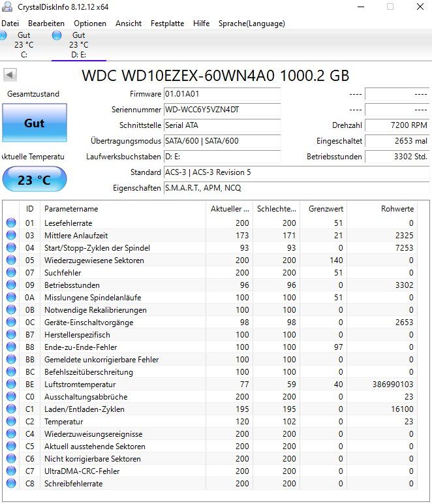Screen dimensions: 432x504
Task: Click raw value 386990103 of Luftstromtemperatur
Action: [393, 384]
